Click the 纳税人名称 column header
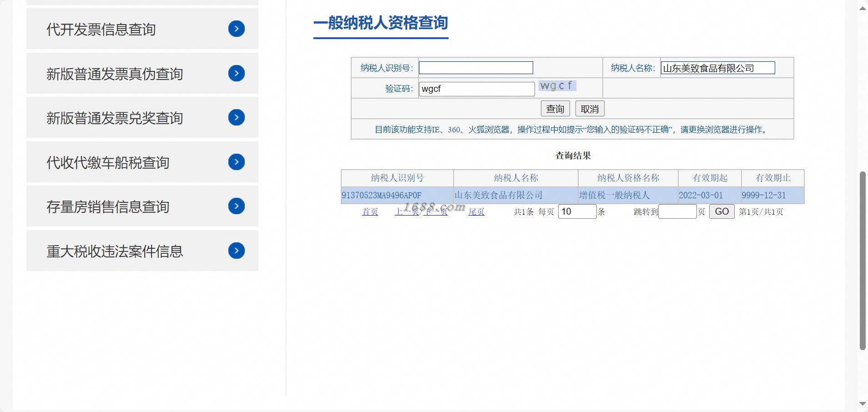The width and height of the screenshot is (868, 412). click(x=515, y=178)
